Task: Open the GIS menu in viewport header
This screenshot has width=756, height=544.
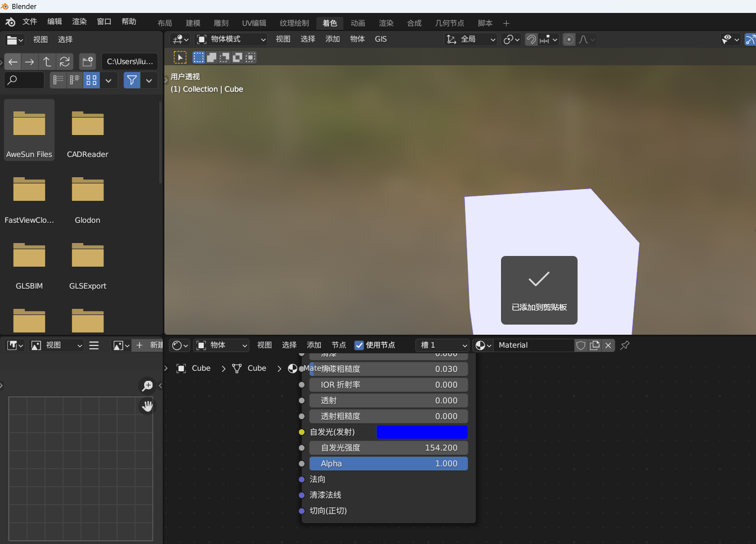Action: [x=381, y=39]
